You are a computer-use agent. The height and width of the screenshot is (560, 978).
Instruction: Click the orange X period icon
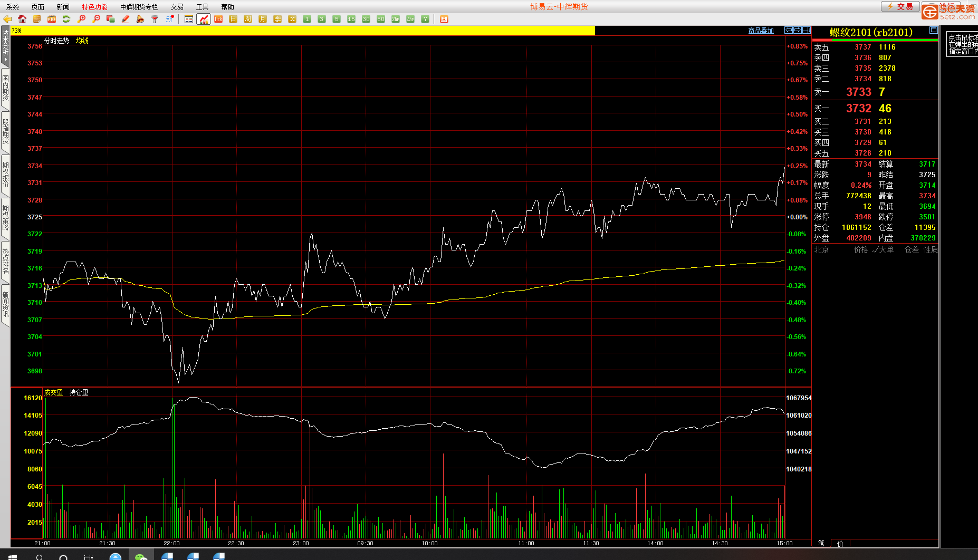tap(292, 19)
